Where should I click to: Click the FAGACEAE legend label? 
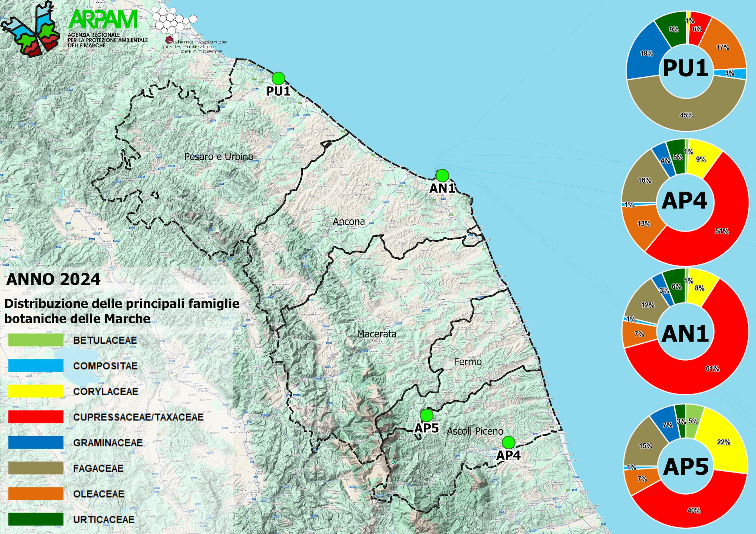click(98, 468)
